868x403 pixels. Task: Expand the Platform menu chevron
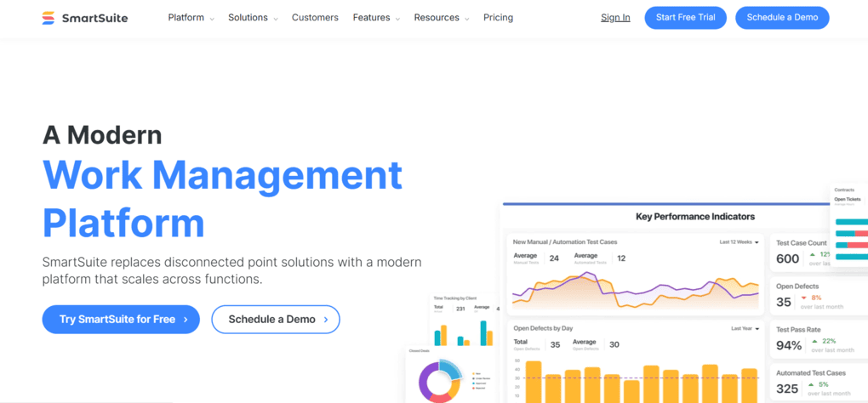tap(212, 19)
